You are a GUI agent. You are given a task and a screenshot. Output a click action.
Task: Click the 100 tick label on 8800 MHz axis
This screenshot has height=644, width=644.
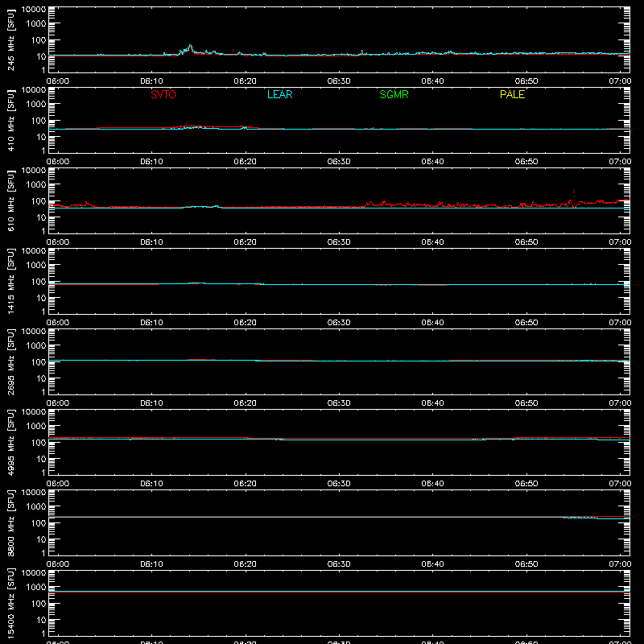pyautogui.click(x=39, y=523)
